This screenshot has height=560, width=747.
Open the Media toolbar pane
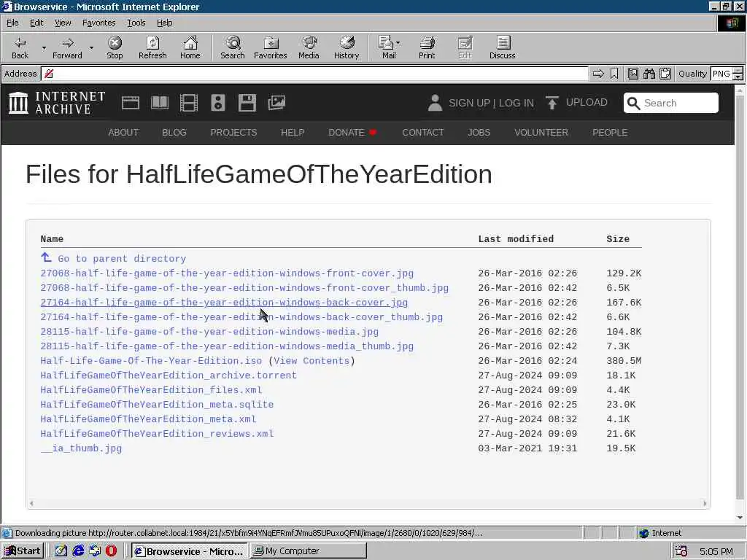pyautogui.click(x=309, y=47)
